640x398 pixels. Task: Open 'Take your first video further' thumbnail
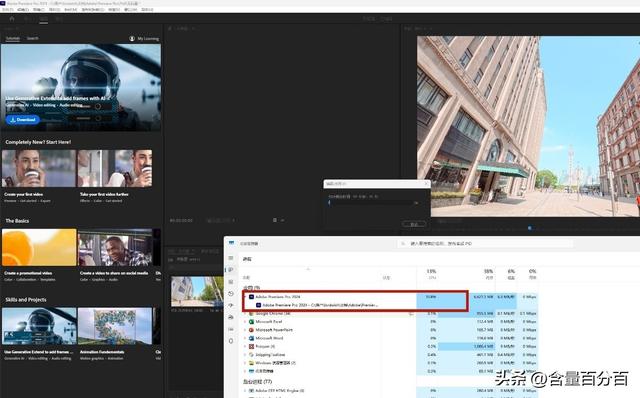point(115,168)
